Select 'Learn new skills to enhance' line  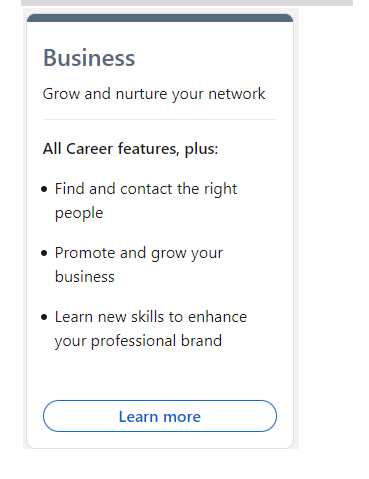coord(151,317)
